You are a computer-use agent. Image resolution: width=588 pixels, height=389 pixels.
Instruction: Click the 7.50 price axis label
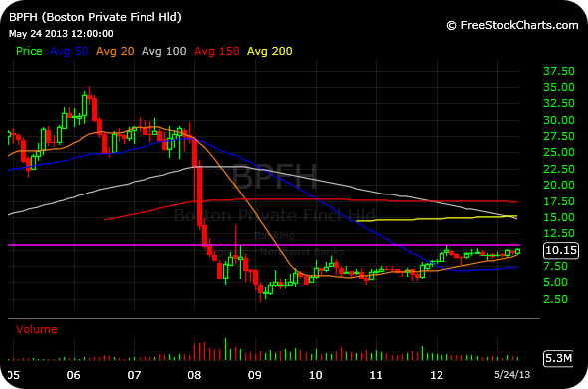555,266
